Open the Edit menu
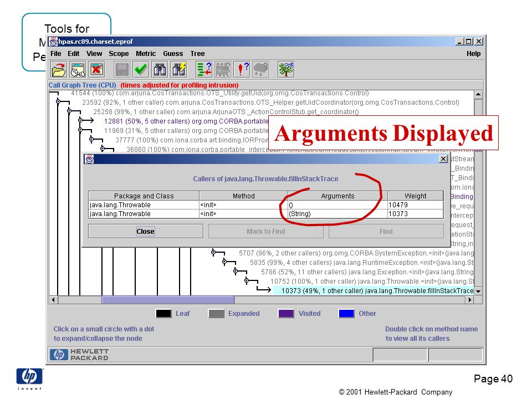 (x=73, y=54)
